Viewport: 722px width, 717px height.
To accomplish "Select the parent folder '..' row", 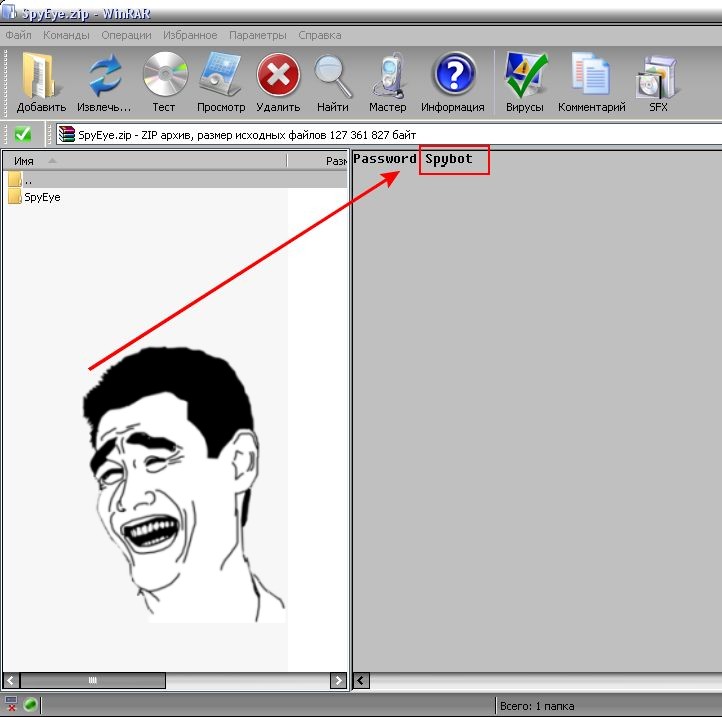I will pos(177,179).
